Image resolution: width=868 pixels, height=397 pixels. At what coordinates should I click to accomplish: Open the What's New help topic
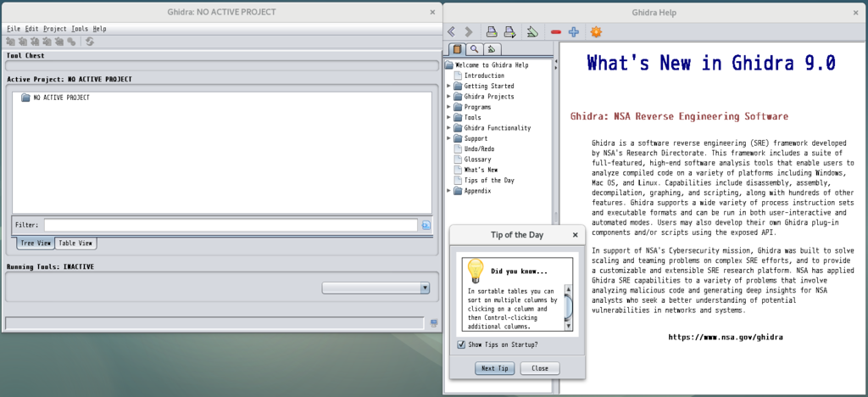481,170
